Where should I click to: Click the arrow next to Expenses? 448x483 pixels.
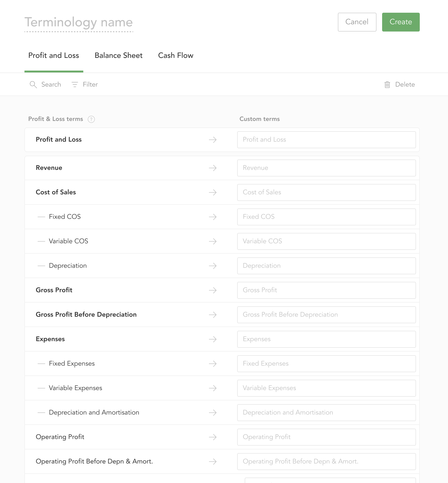coord(213,339)
